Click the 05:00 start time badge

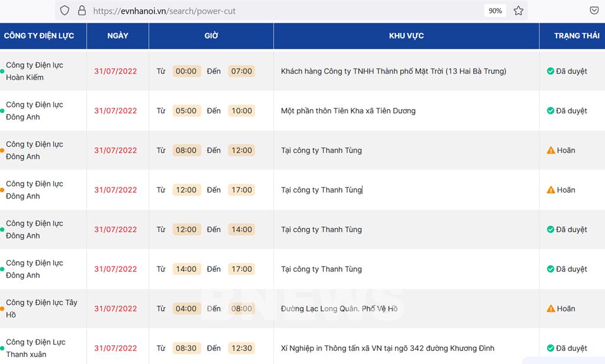point(186,110)
